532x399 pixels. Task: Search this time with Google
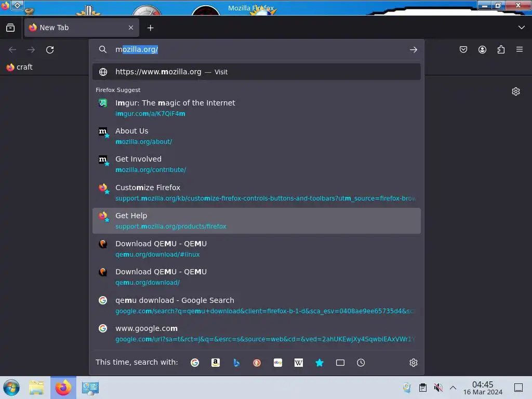coord(195,363)
